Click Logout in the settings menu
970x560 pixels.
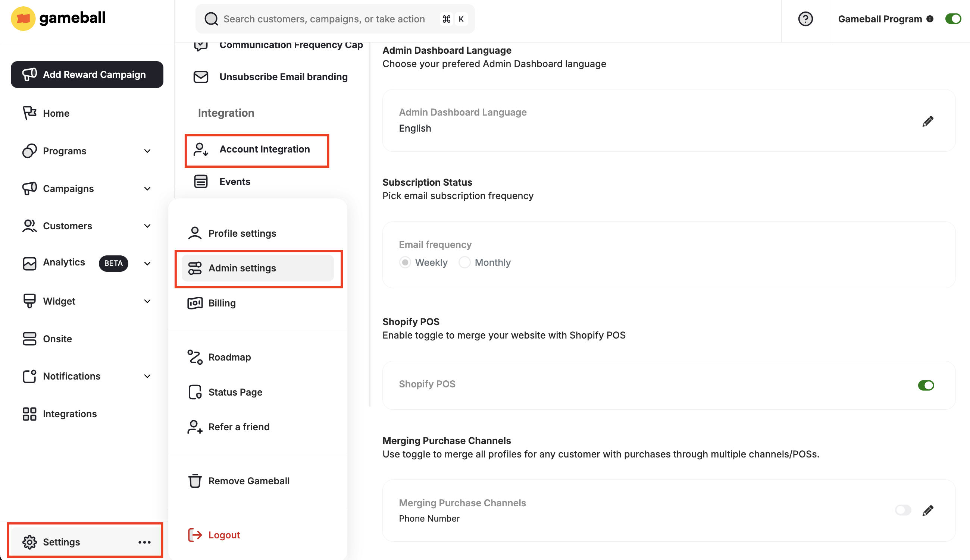coord(223,534)
